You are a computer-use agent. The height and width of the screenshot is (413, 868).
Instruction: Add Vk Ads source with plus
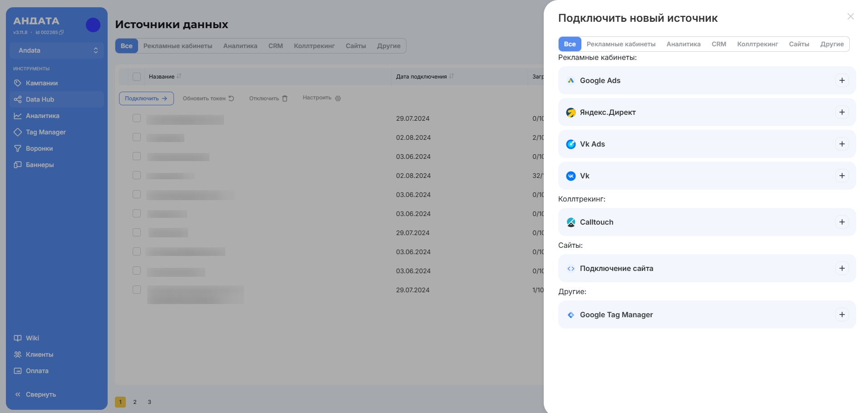coord(842,144)
